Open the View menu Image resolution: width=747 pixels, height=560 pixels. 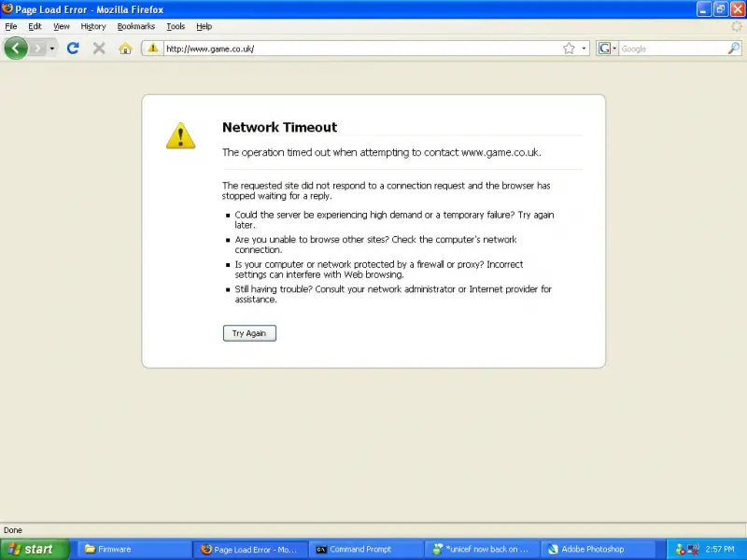click(x=61, y=26)
